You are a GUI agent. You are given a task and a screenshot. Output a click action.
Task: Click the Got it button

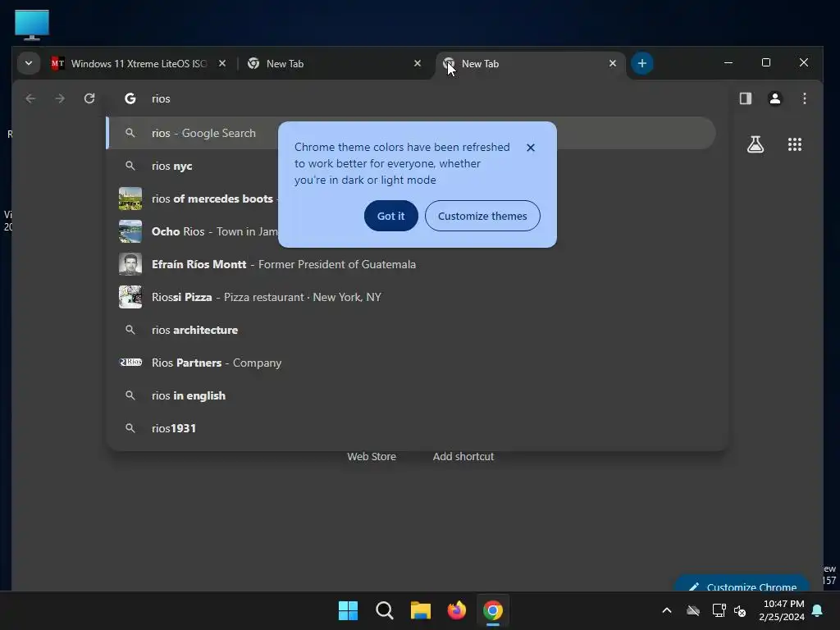pyautogui.click(x=390, y=216)
